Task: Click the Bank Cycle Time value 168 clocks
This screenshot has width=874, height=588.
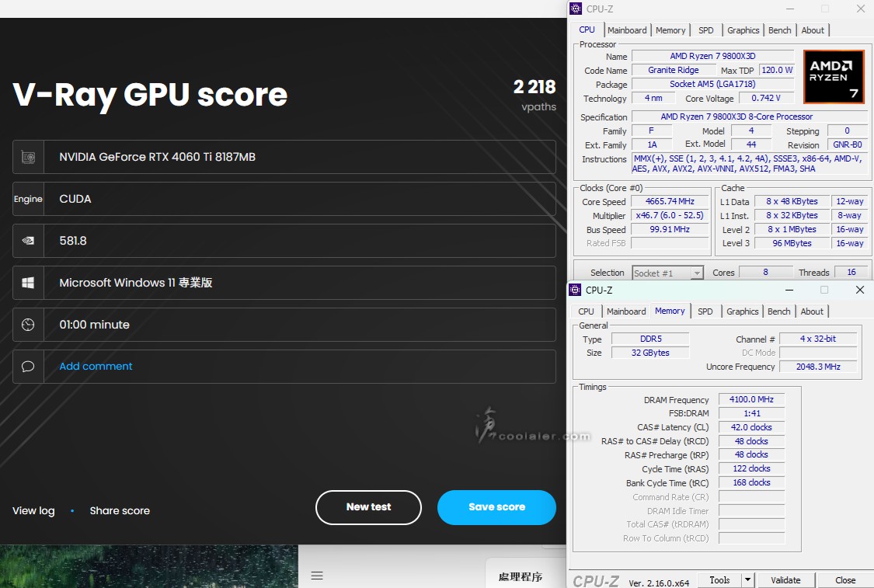Action: click(751, 482)
